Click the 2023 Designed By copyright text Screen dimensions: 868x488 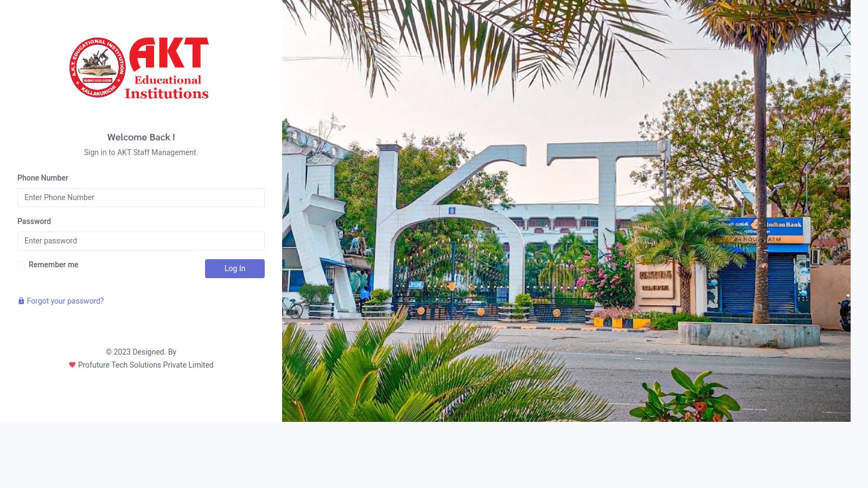141,352
